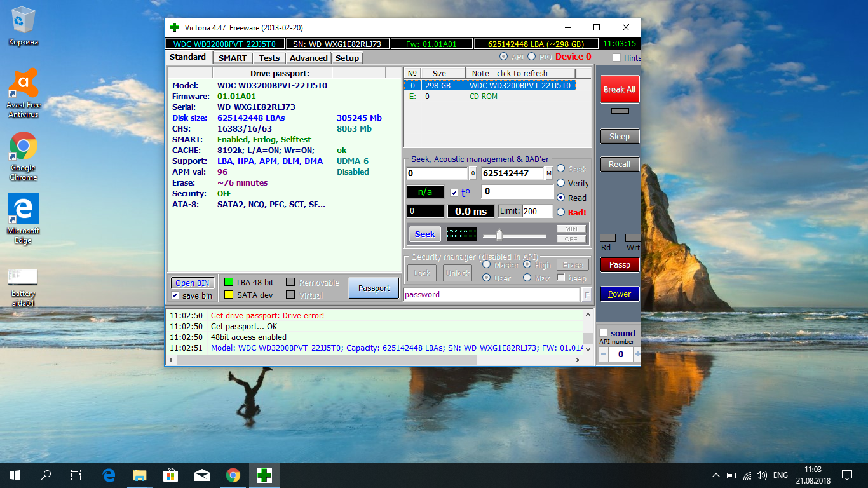Open the Action Center notifications icon
This screenshot has width=868, height=488.
[x=847, y=475]
